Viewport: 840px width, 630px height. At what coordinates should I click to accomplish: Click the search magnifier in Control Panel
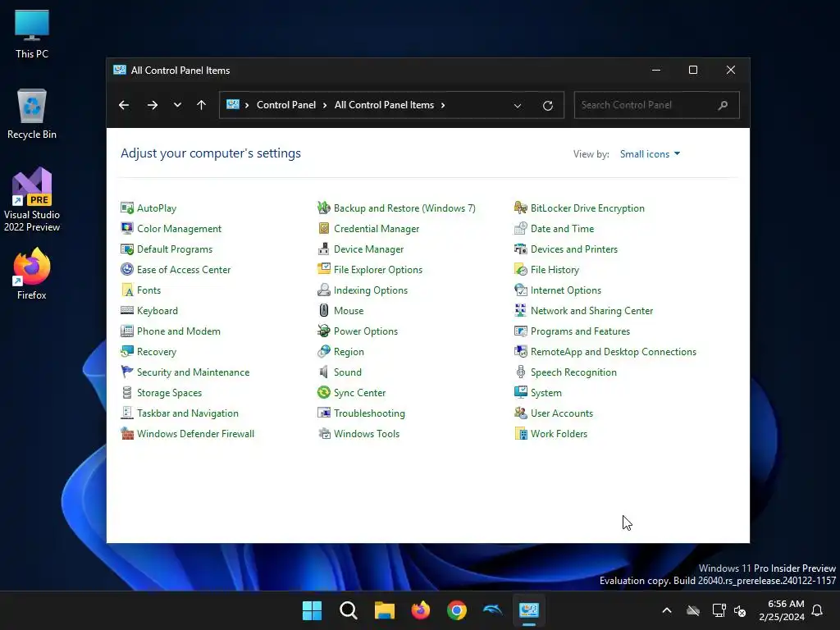point(723,105)
